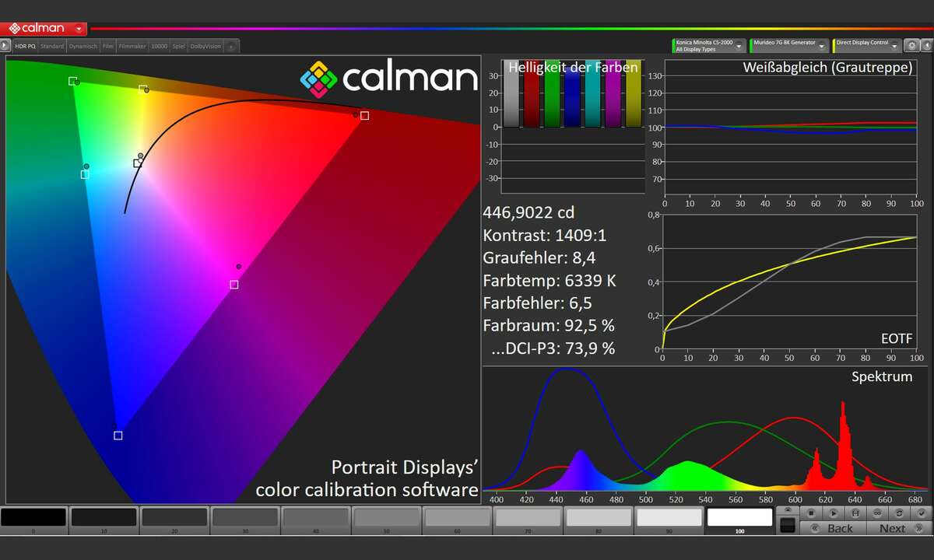Viewport: 934px width, 560px height.
Task: Click the collapse arrow next to gear icon
Action: coord(925,46)
